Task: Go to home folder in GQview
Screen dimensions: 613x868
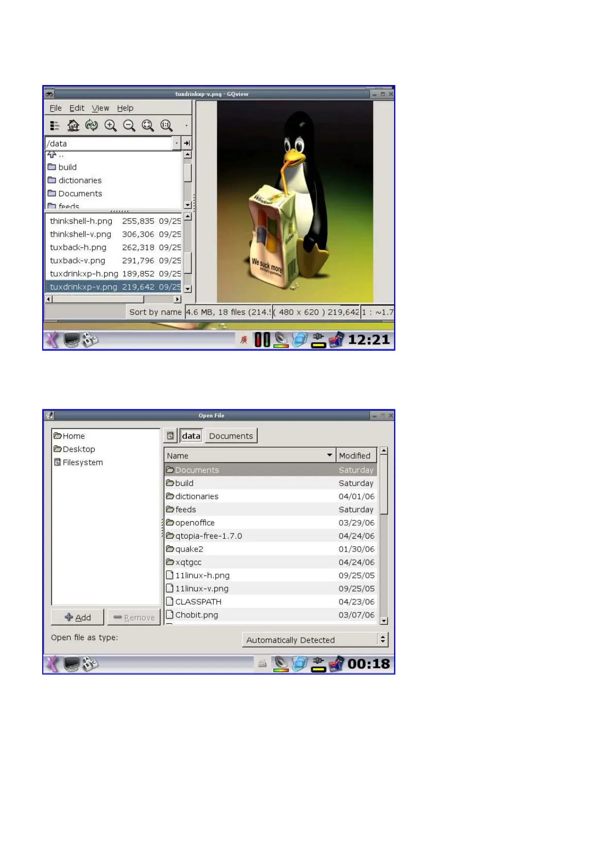Action: click(x=73, y=125)
